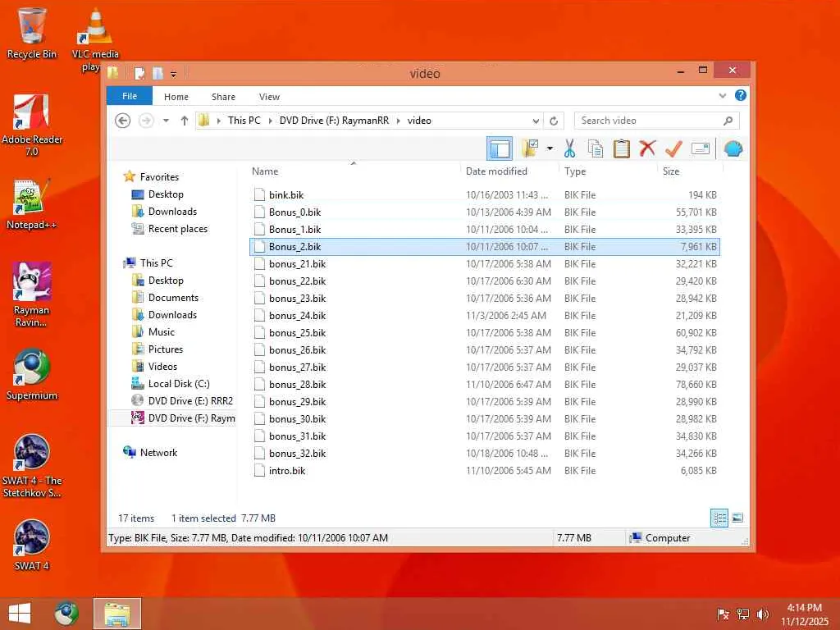The image size is (840, 630).
Task: Go up one folder level
Action: [x=185, y=121]
